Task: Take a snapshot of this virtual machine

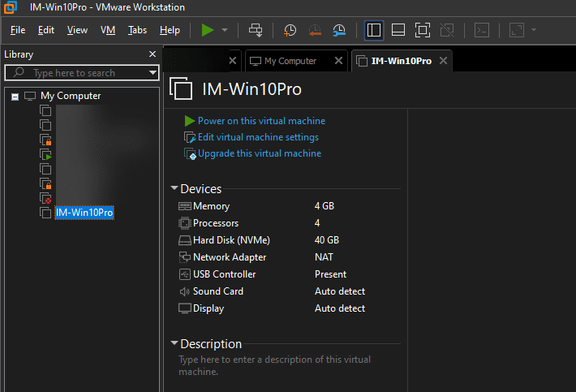Action: tap(290, 30)
